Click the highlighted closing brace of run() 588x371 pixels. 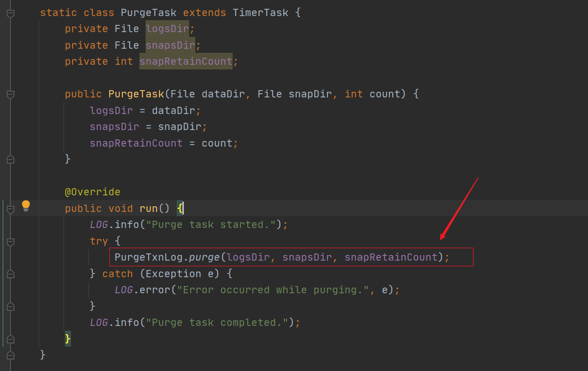coord(67,339)
